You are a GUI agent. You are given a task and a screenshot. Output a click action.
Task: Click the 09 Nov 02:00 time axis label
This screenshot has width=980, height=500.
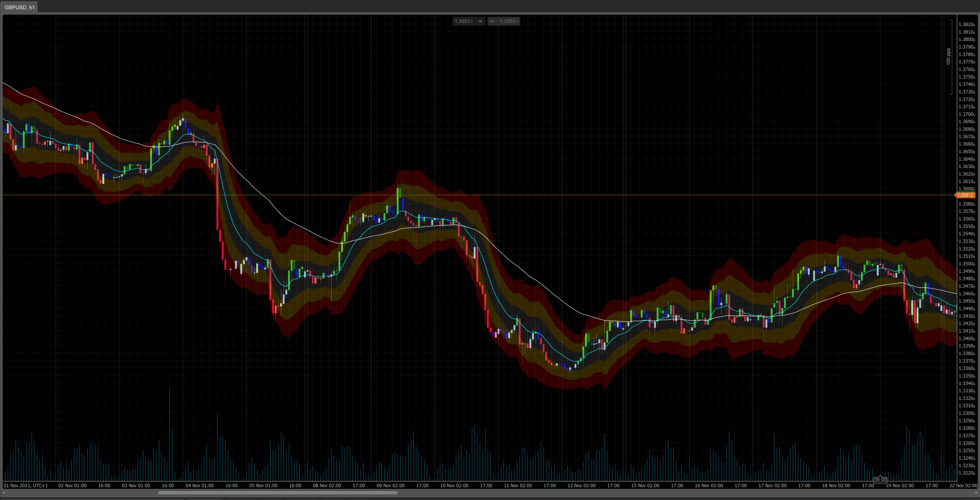pyautogui.click(x=391, y=485)
